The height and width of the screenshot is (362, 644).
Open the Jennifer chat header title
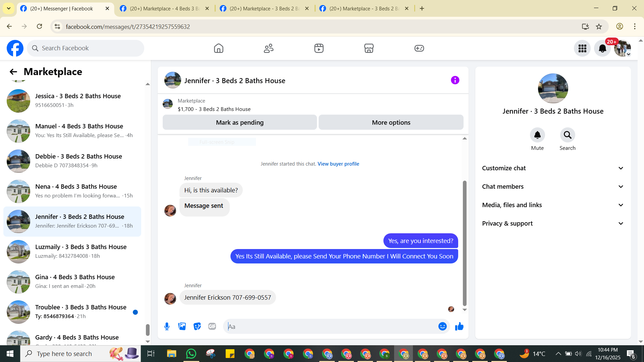click(x=234, y=81)
